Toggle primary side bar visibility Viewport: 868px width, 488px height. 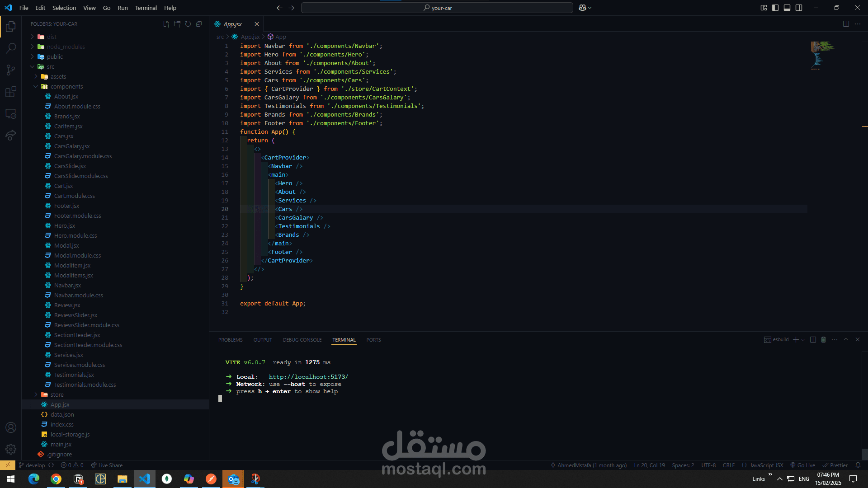click(775, 8)
